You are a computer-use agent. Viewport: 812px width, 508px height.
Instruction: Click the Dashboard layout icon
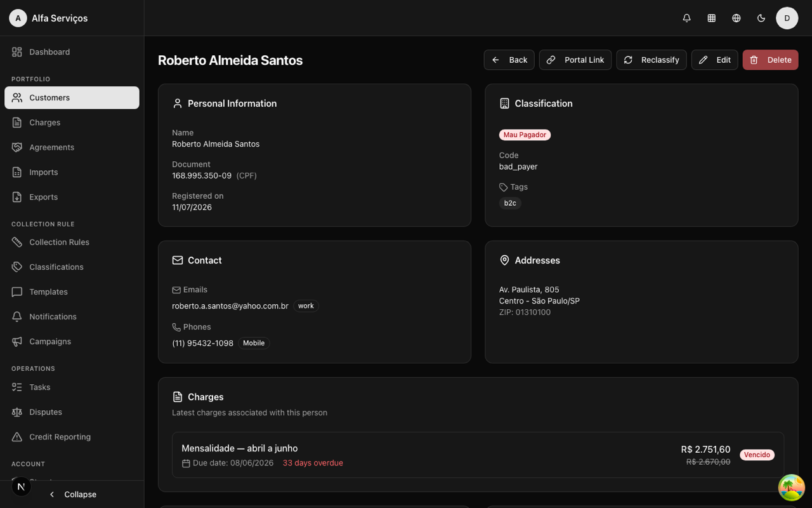pyautogui.click(x=17, y=52)
